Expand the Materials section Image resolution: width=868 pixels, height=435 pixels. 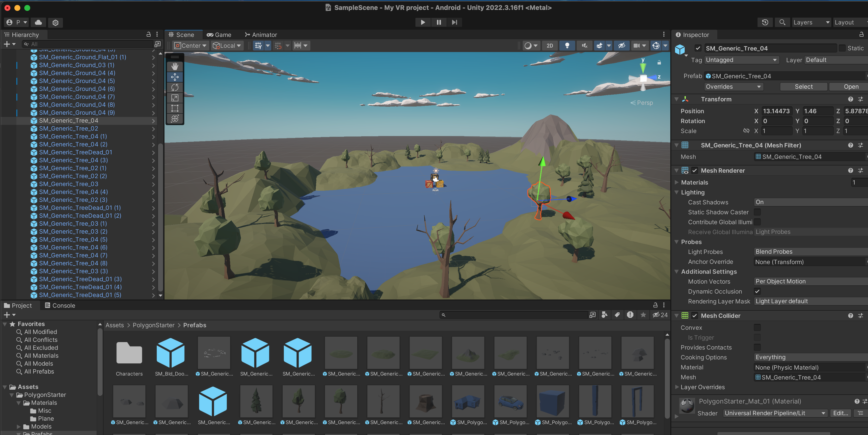[x=677, y=182]
